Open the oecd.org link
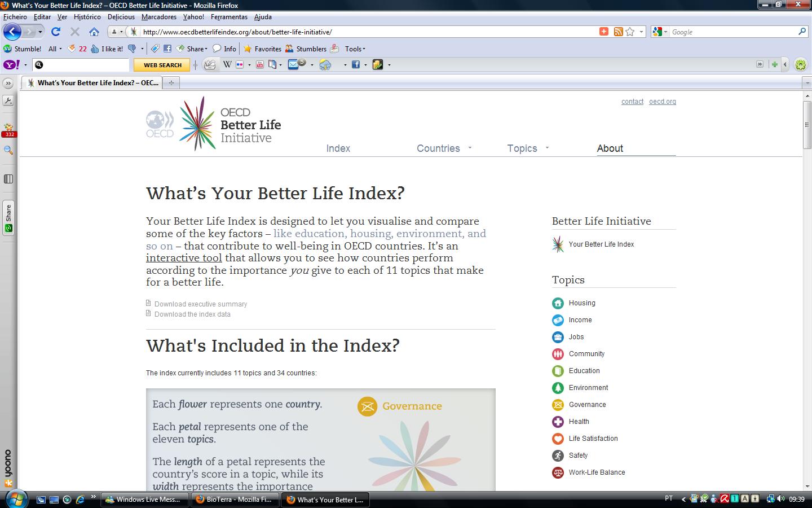Viewport: 812px width, 508px height. coord(662,102)
